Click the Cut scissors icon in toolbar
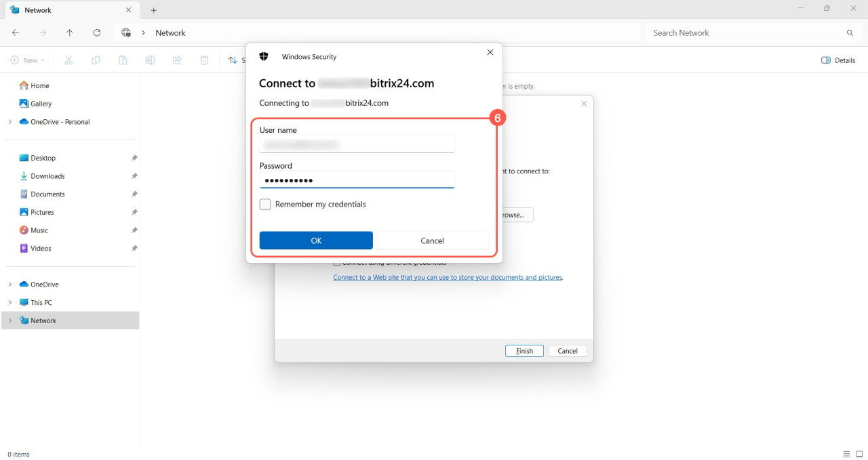868x460 pixels. pyautogui.click(x=68, y=60)
